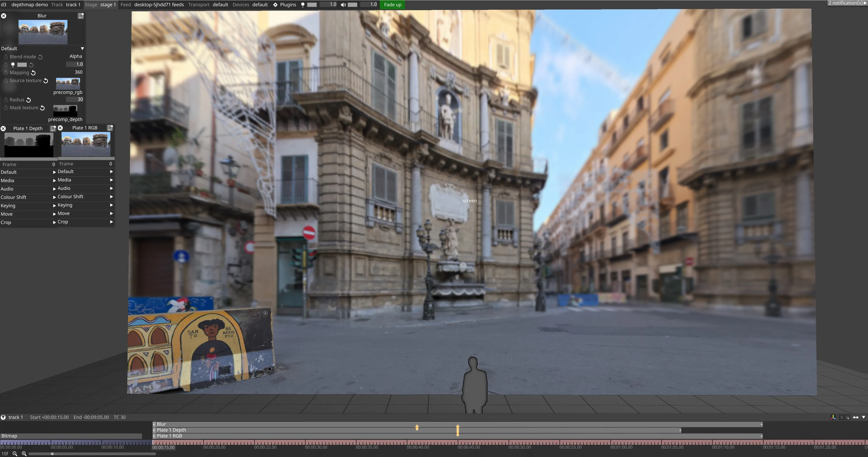
Task: Click the Fade up button
Action: coord(393,5)
